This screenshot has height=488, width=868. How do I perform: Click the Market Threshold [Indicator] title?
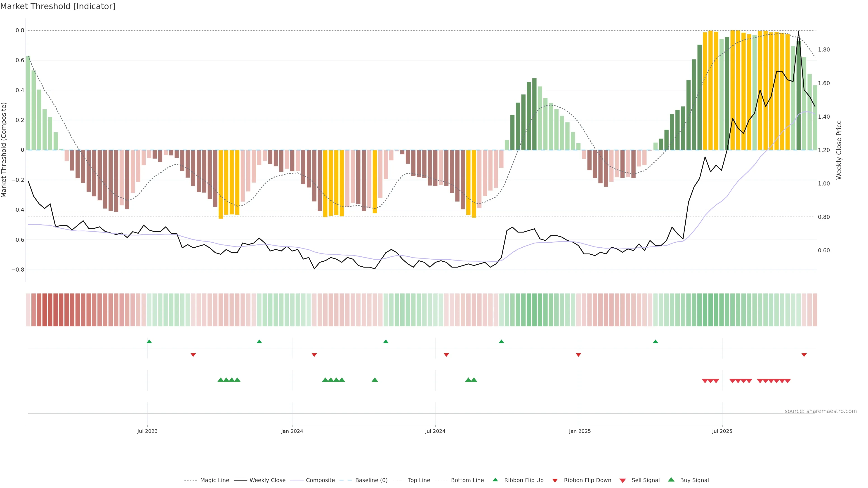[58, 6]
